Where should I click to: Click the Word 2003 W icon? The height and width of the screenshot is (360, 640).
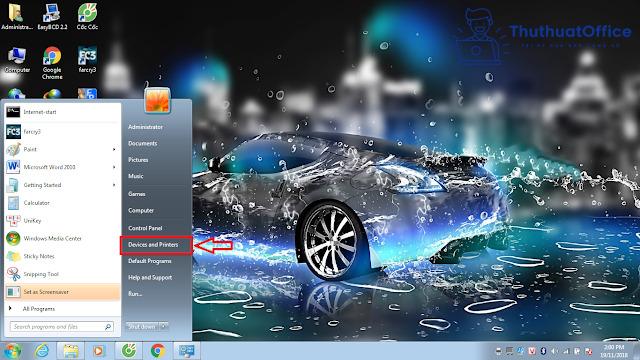(13, 167)
